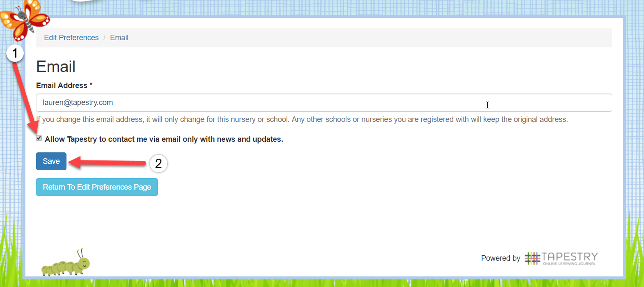Go back via Return To Edit Preferences Page
The image size is (644, 287).
click(x=97, y=187)
